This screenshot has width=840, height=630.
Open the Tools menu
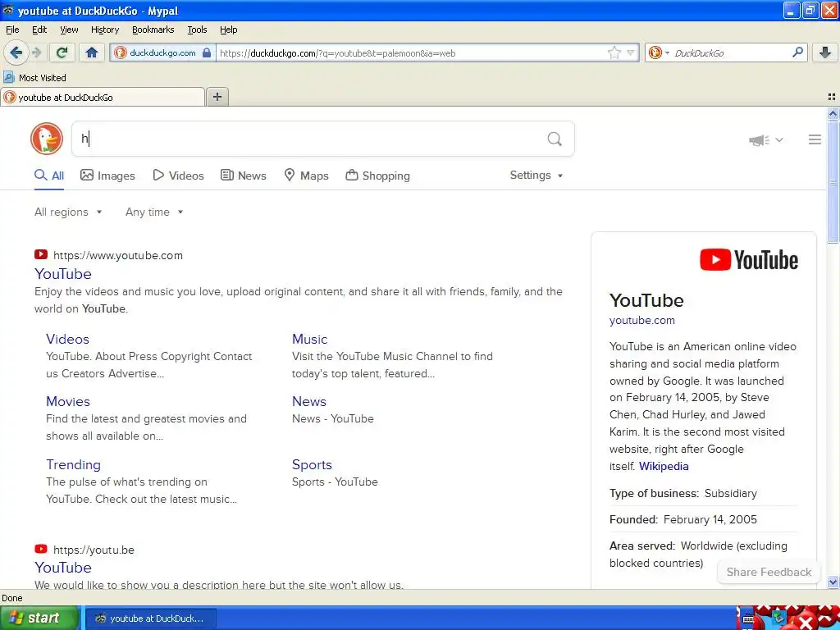click(197, 30)
